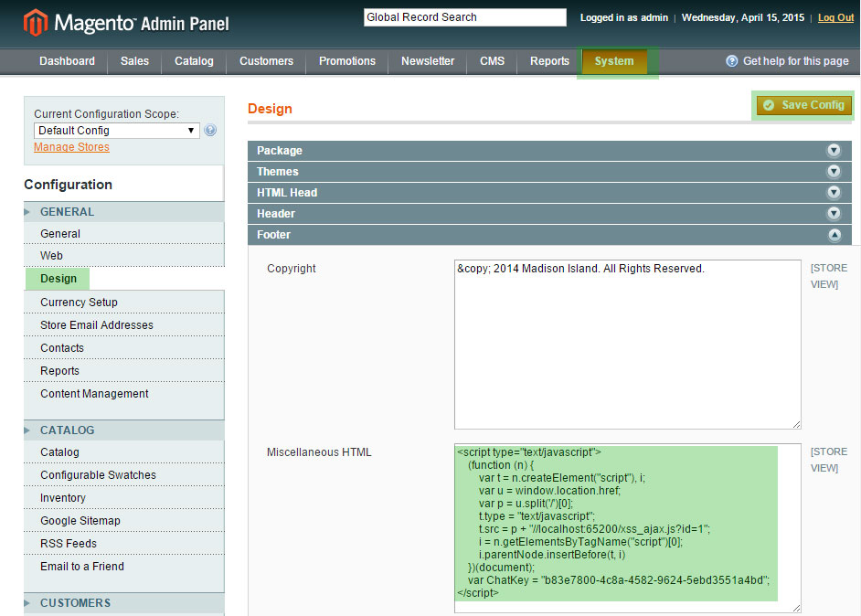Click the Magento logo icon
861x616 pixels.
36,23
